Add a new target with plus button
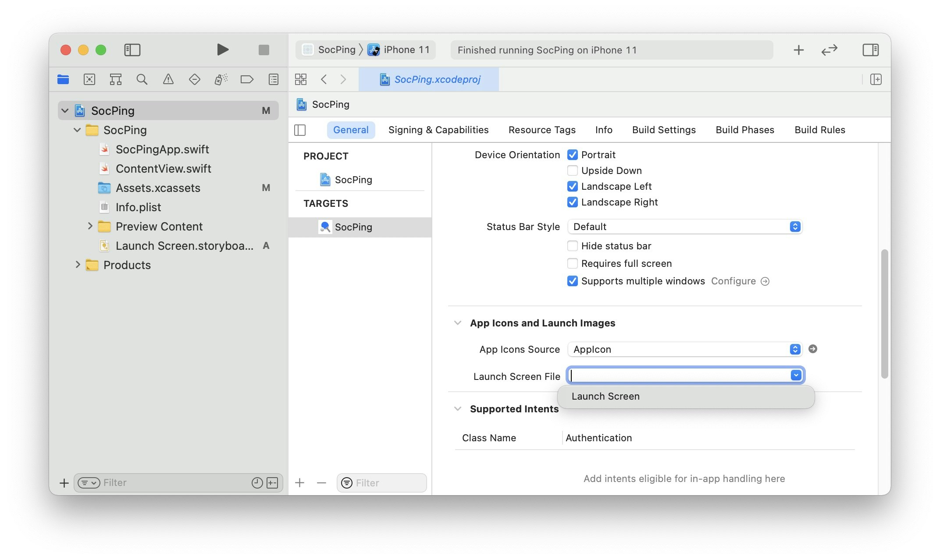The height and width of the screenshot is (560, 940). pos(300,483)
